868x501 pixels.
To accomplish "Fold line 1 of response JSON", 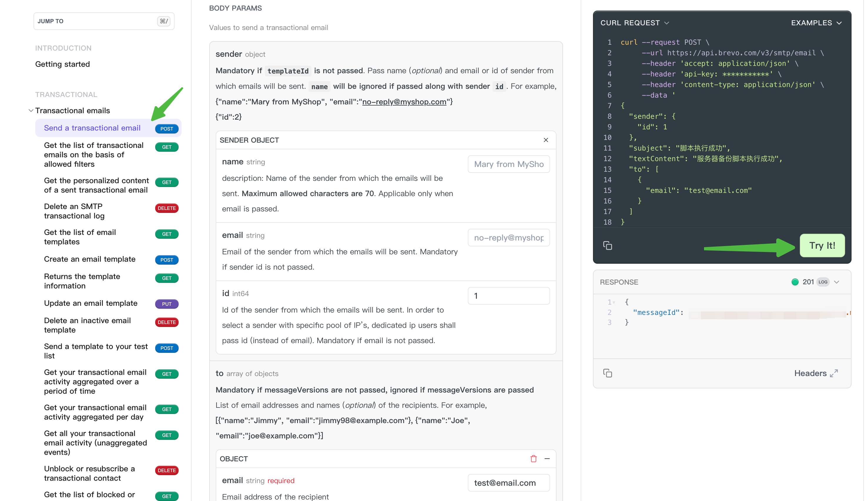I will (x=614, y=302).
